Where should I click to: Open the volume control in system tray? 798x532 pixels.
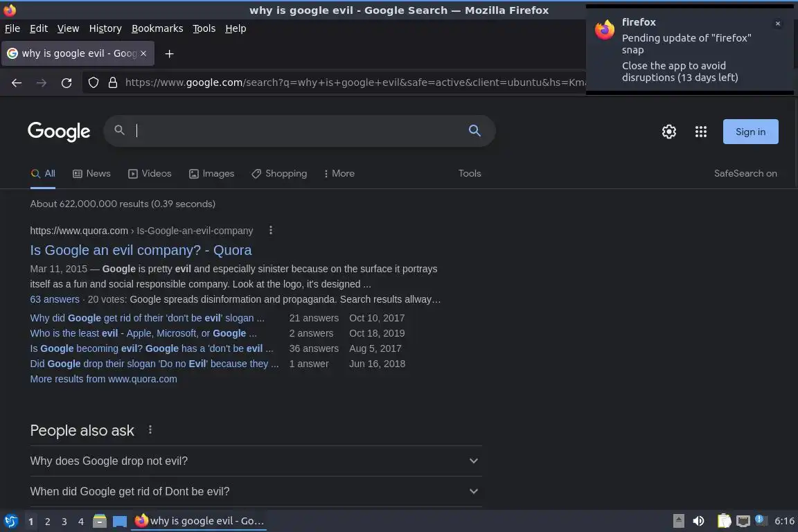click(698, 521)
